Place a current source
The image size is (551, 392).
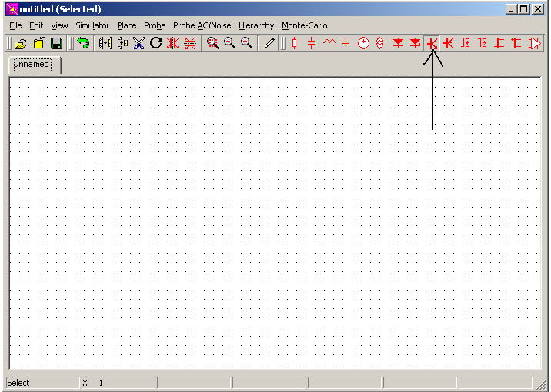[x=380, y=44]
